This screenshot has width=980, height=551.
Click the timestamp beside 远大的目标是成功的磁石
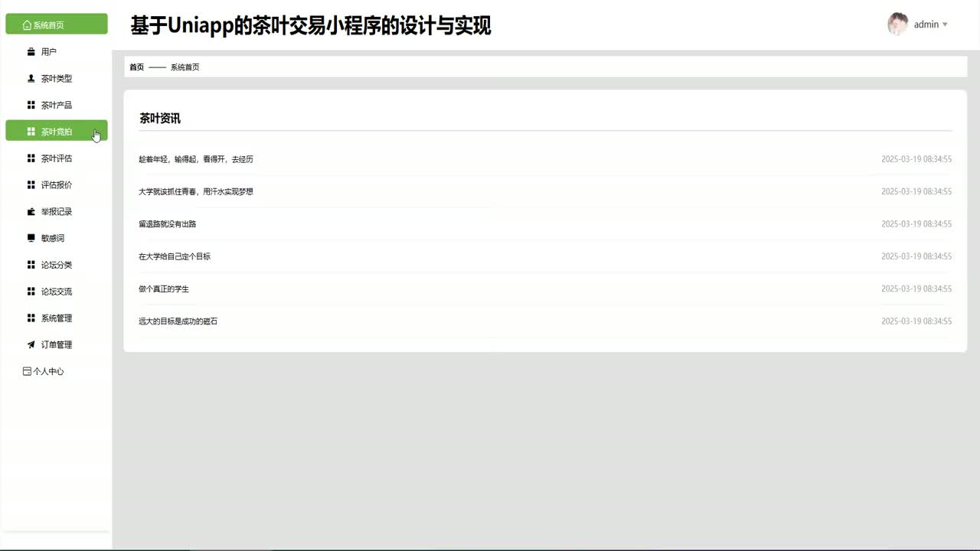pyautogui.click(x=916, y=321)
